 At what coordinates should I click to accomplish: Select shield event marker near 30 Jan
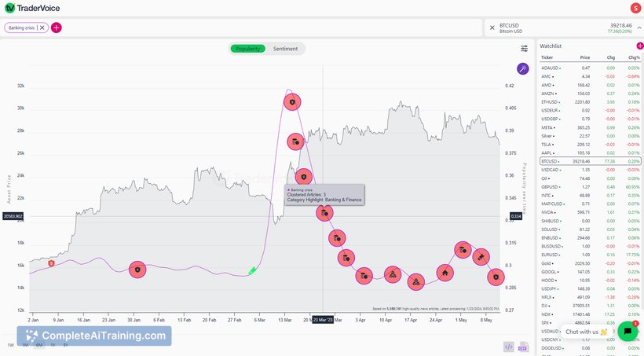pyautogui.click(x=137, y=270)
